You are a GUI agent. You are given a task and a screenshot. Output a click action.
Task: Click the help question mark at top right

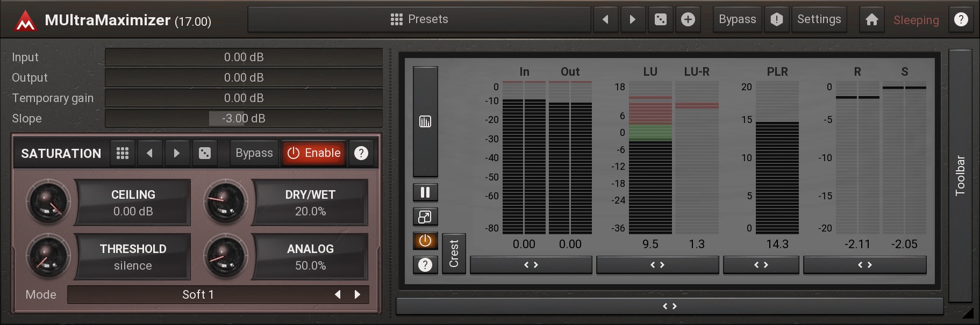coord(961,20)
